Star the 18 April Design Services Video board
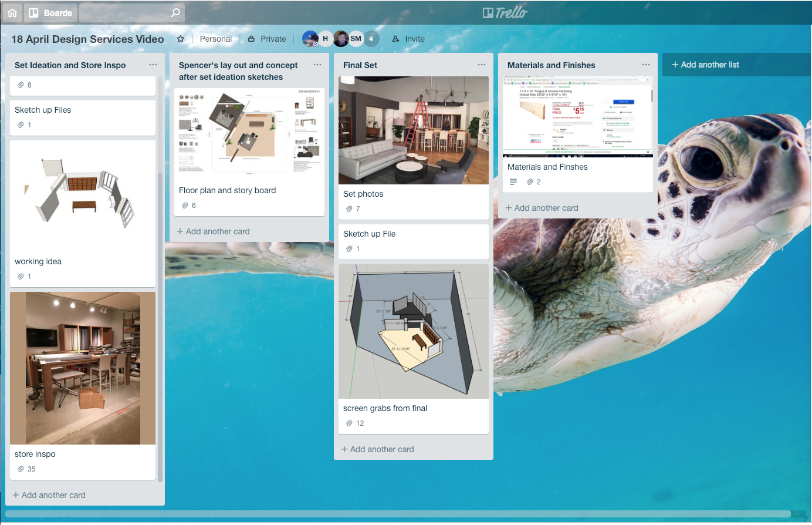Screen dimensions: 812x525 pyautogui.click(x=181, y=39)
